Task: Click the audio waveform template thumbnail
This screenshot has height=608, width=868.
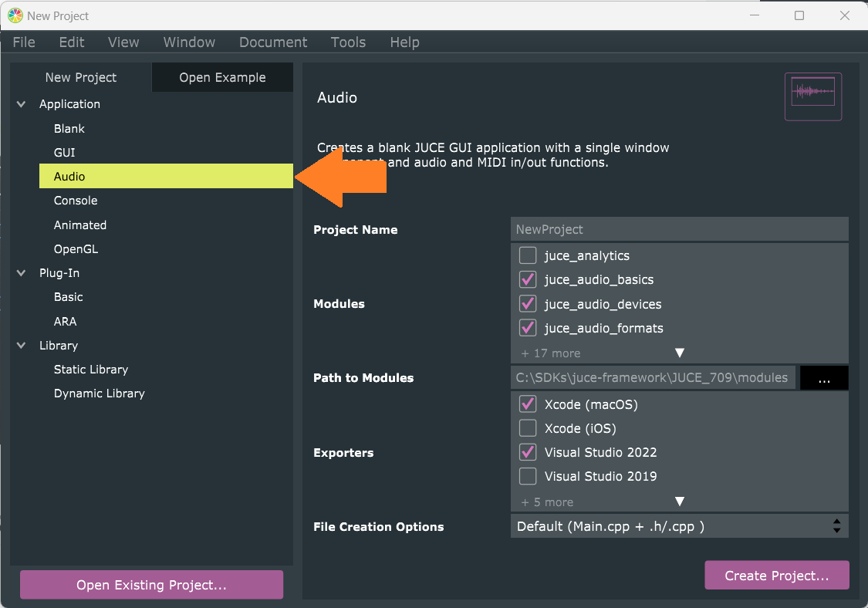Action: [813, 96]
